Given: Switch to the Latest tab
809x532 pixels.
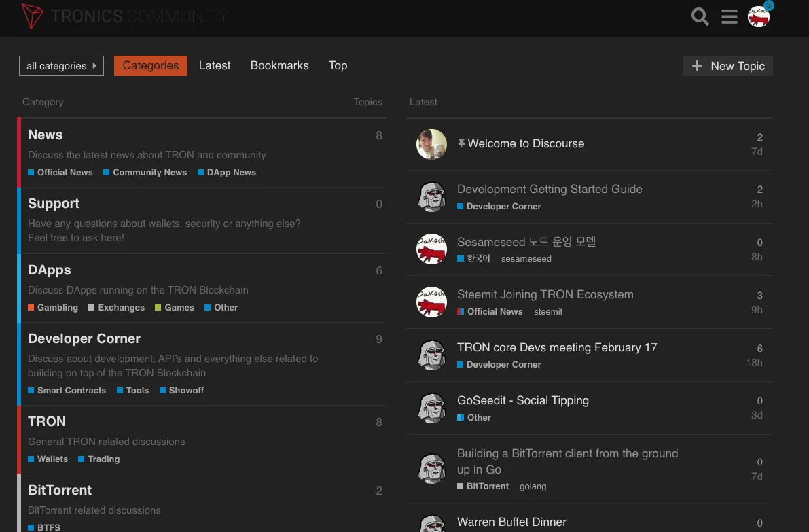Looking at the screenshot, I should [x=215, y=65].
